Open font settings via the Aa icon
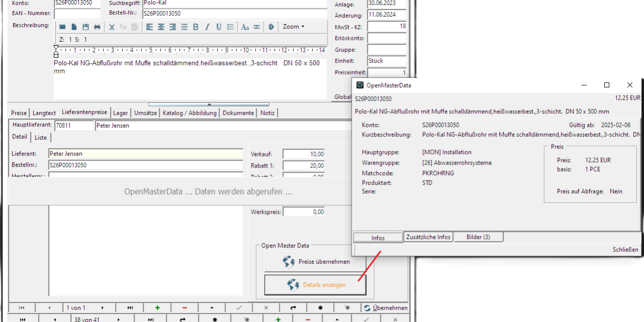644x322 pixels. [x=245, y=27]
